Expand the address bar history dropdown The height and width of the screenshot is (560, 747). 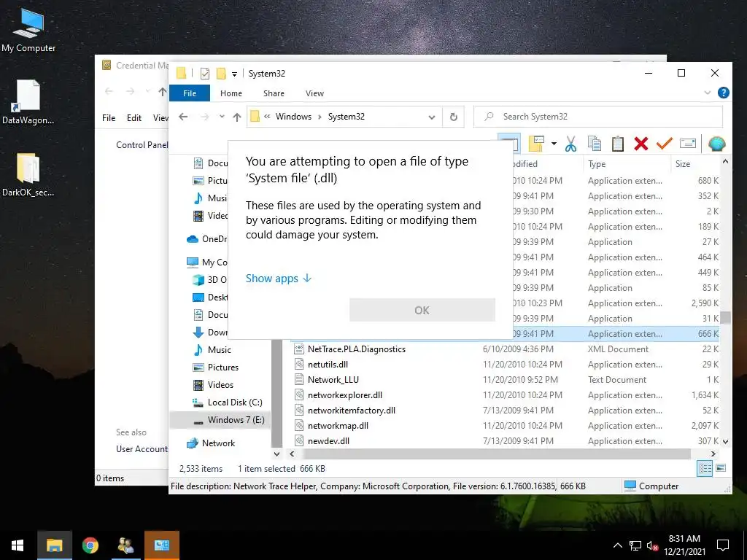pos(432,117)
